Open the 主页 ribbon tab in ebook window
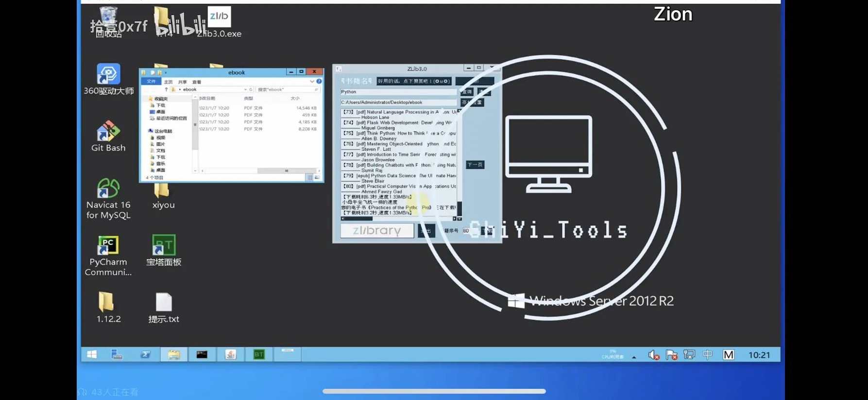Screen dimensions: 868x400 point(169,82)
